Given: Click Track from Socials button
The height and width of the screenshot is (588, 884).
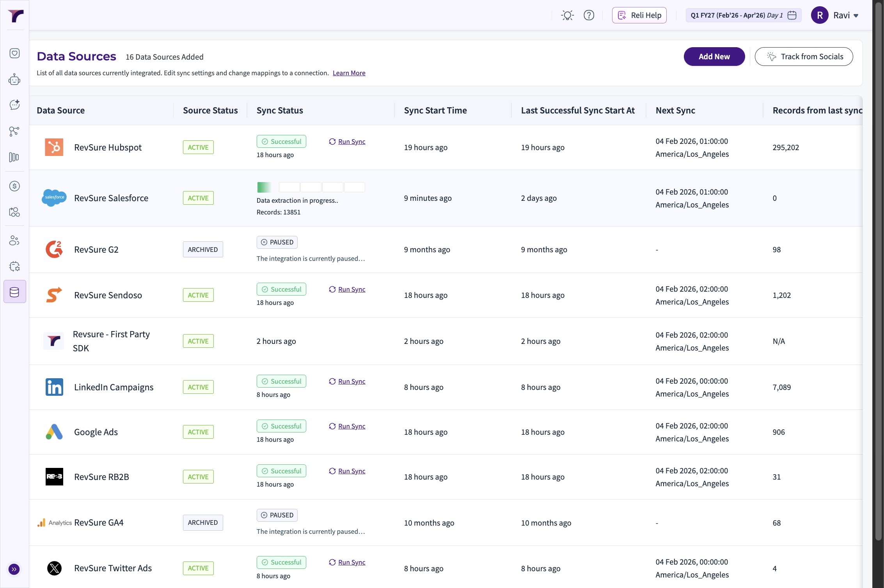Looking at the screenshot, I should tap(804, 57).
